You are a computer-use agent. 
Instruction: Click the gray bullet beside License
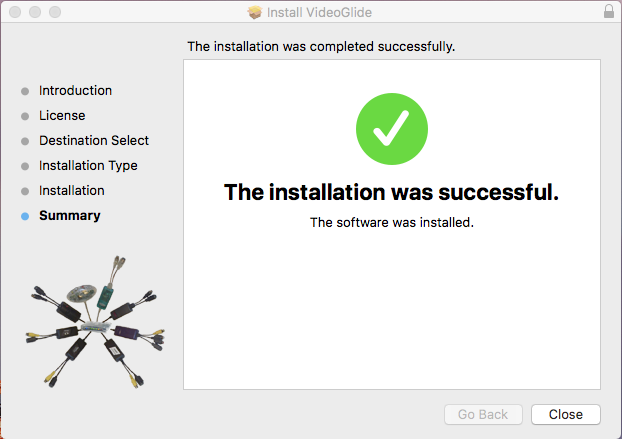pyautogui.click(x=25, y=116)
